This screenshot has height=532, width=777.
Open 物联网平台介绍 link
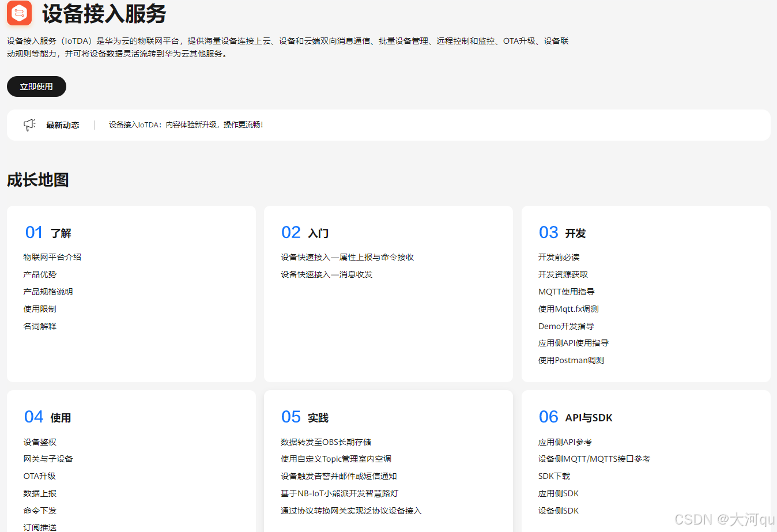(x=52, y=257)
